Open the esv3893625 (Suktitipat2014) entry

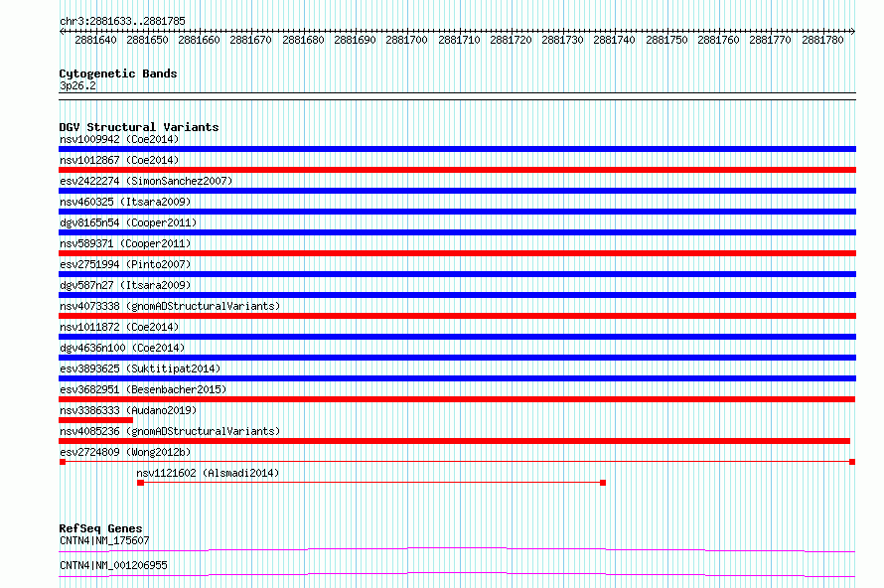140,368
